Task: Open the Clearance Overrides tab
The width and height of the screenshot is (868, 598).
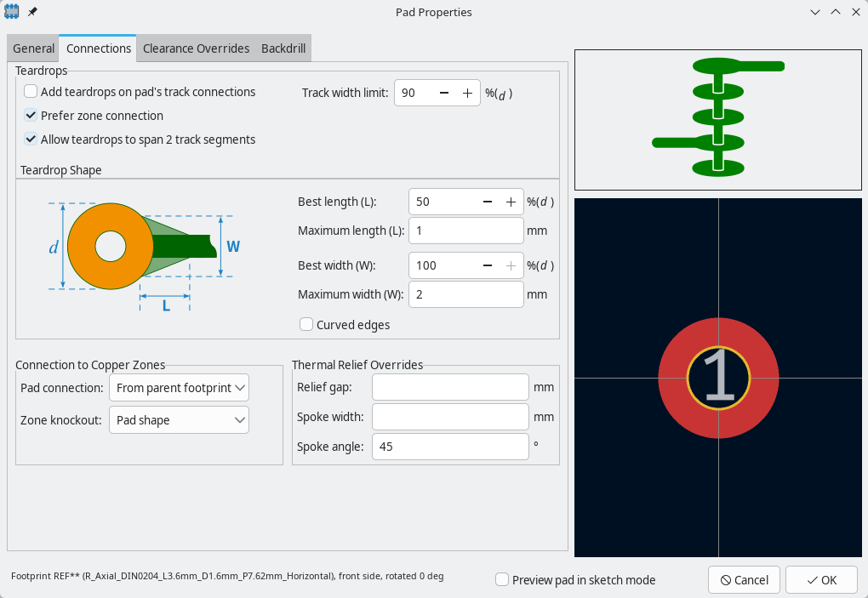Action: 196,48
